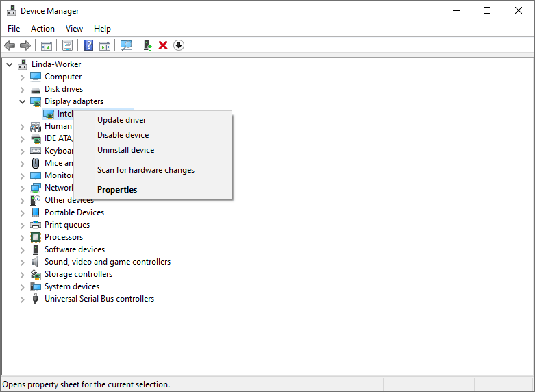Choose Uninstall device from context menu
Viewport: 535px width, 392px height.
tap(125, 150)
